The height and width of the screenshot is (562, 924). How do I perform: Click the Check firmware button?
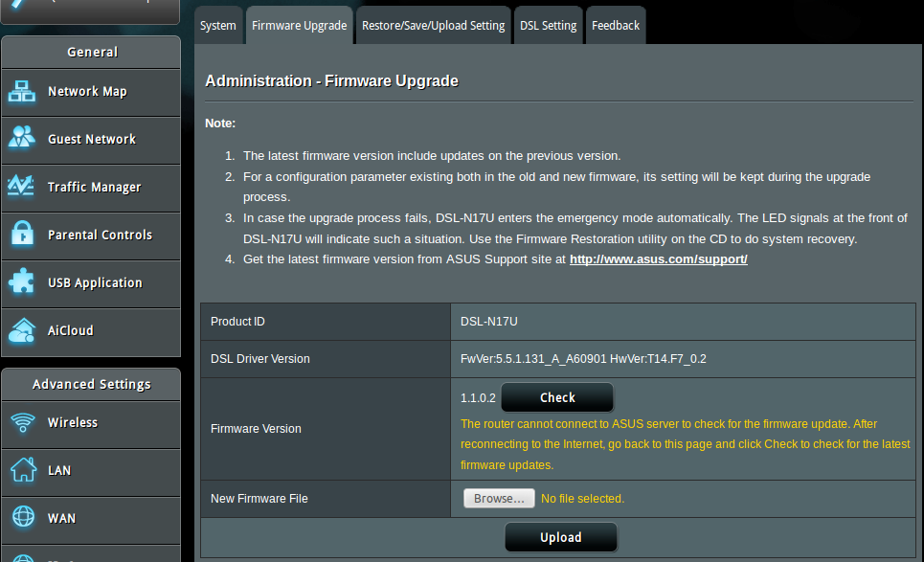[557, 397]
